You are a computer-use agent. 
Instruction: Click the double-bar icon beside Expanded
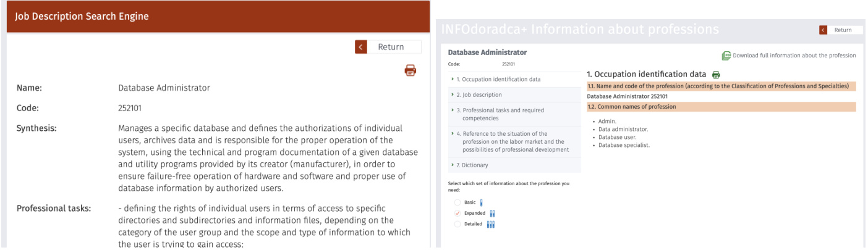click(x=492, y=214)
